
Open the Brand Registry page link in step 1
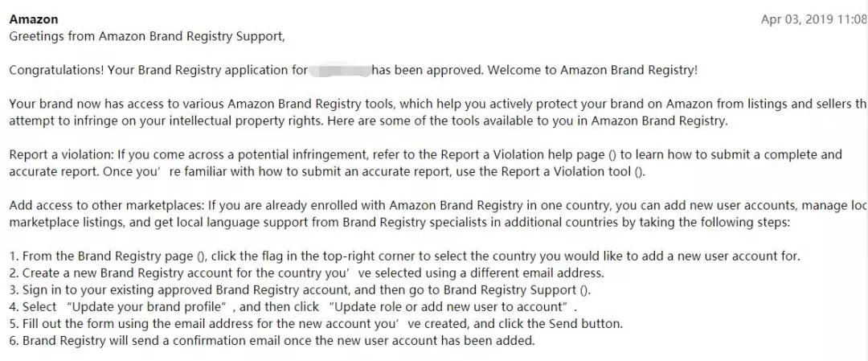201,256
